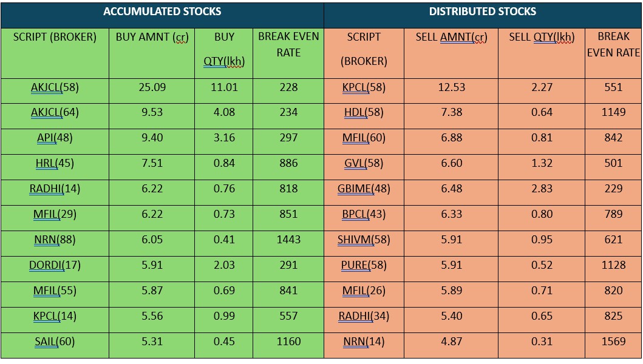
Task: Click the HRL(45) link
Action: coord(55,164)
